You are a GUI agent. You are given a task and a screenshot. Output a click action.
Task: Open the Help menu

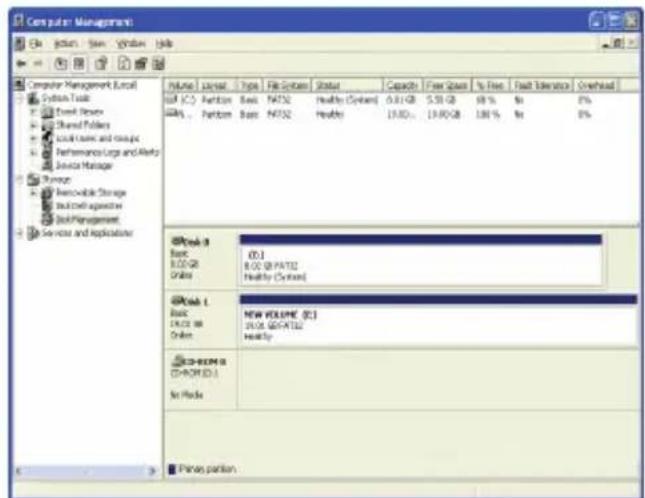click(x=164, y=43)
